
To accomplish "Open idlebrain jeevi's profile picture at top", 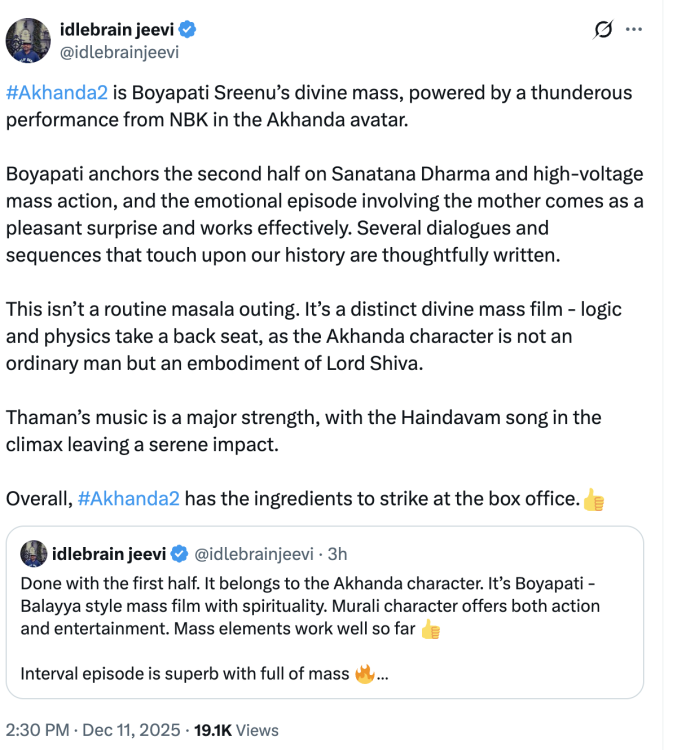I will pyautogui.click(x=27, y=40).
